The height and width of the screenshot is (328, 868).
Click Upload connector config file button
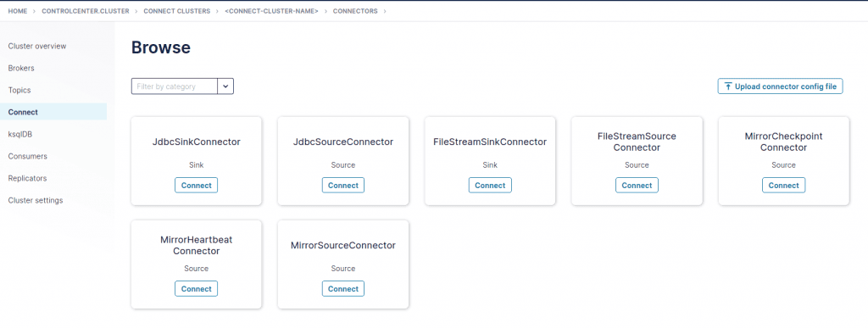[780, 86]
